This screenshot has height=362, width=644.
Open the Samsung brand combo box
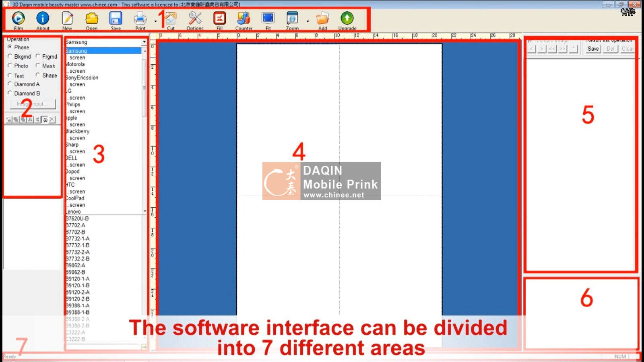(106, 42)
